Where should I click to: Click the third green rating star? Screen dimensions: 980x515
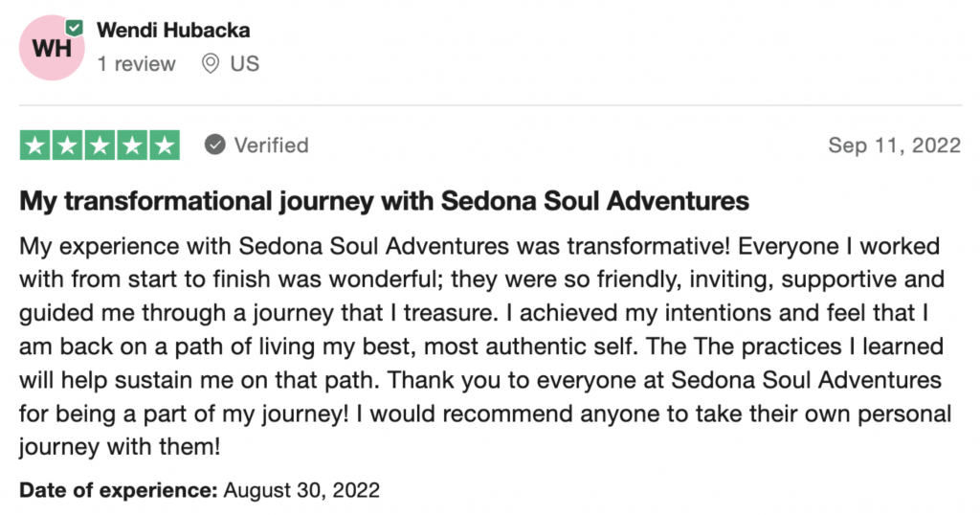[100, 146]
